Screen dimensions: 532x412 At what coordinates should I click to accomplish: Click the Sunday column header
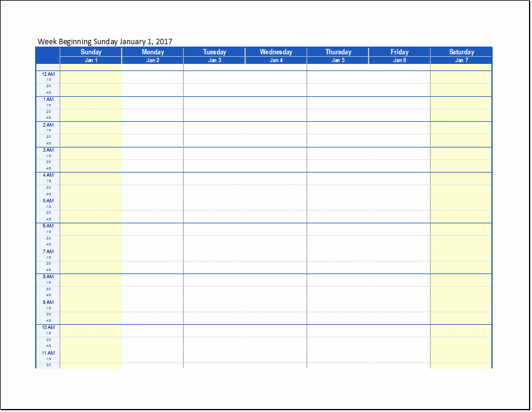point(91,51)
